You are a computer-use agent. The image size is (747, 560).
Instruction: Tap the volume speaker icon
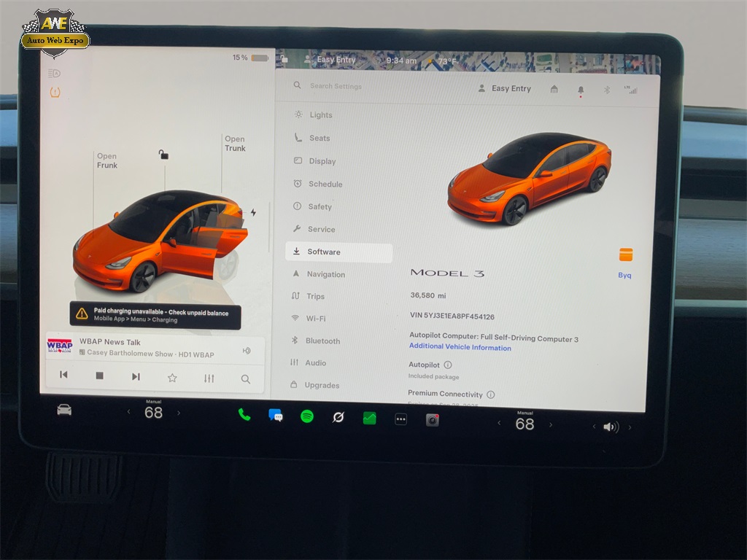pyautogui.click(x=611, y=427)
